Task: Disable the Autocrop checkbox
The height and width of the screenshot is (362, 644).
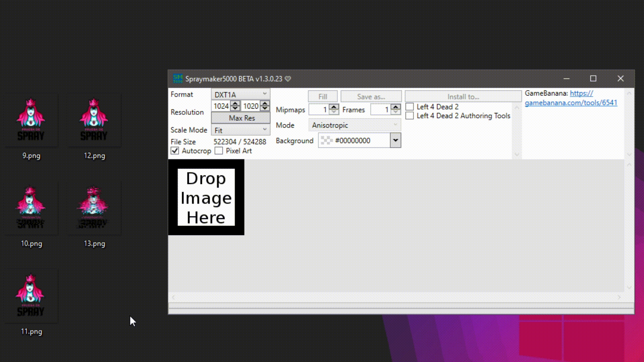Action: click(x=175, y=151)
